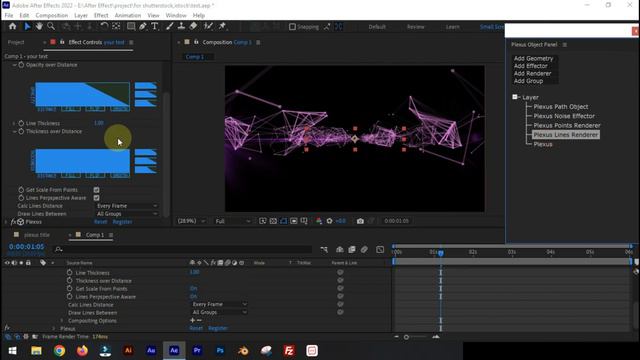
Task: Toggle the Snapping checkbox
Action: 292,27
